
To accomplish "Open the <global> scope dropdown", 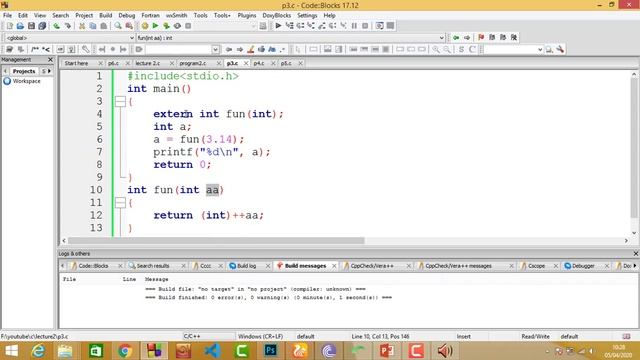I will pyautogui.click(x=131, y=38).
